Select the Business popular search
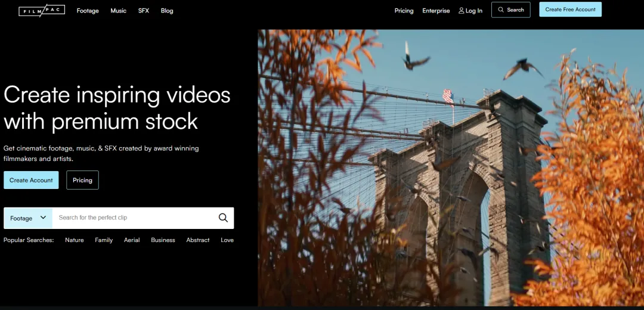644x310 pixels. pyautogui.click(x=163, y=240)
